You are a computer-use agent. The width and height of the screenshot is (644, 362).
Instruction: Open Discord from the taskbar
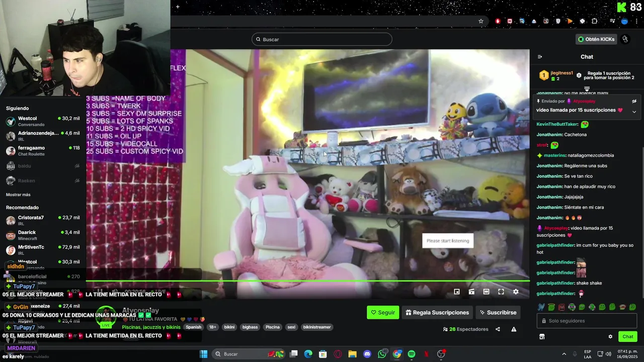367,354
